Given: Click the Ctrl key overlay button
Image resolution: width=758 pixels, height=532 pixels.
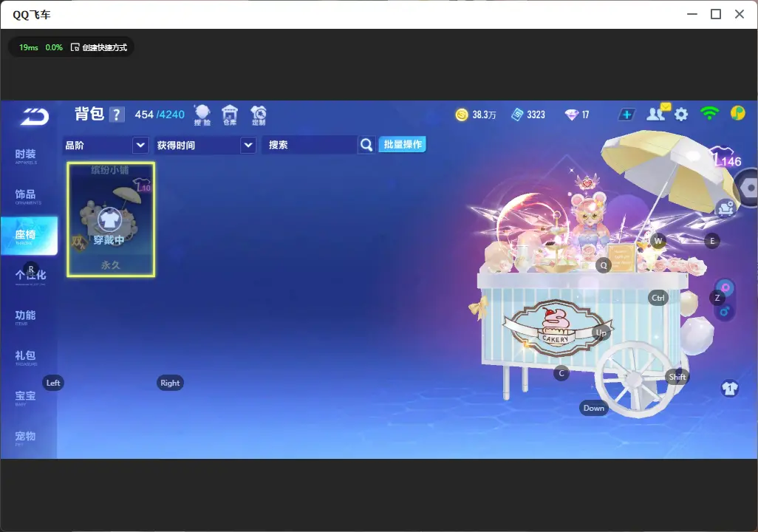Looking at the screenshot, I should tap(658, 298).
